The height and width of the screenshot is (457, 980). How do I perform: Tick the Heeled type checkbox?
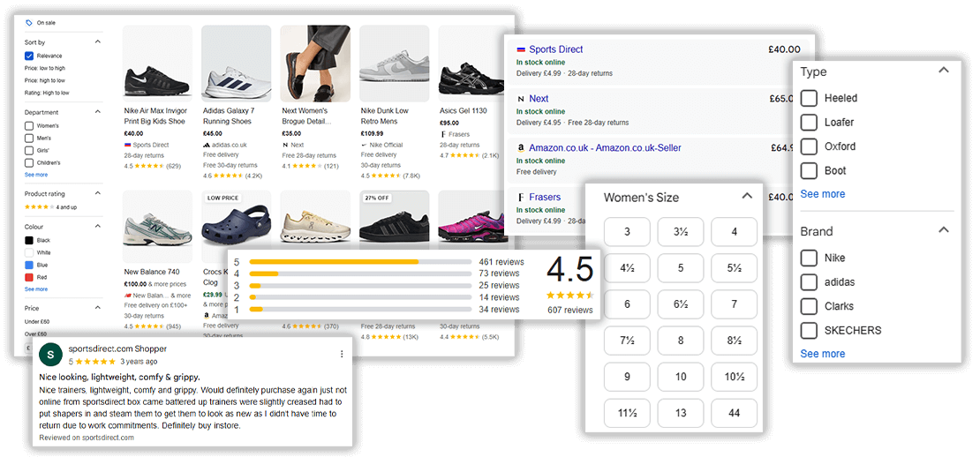pos(809,98)
